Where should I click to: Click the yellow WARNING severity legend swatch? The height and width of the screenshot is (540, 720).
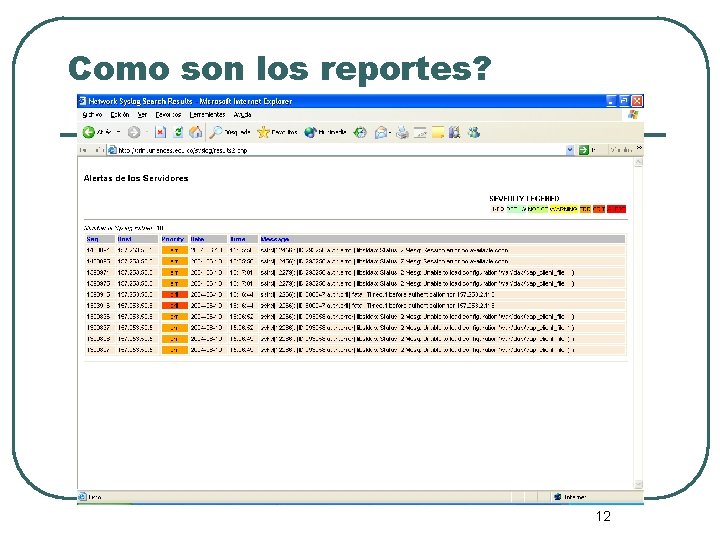click(563, 209)
